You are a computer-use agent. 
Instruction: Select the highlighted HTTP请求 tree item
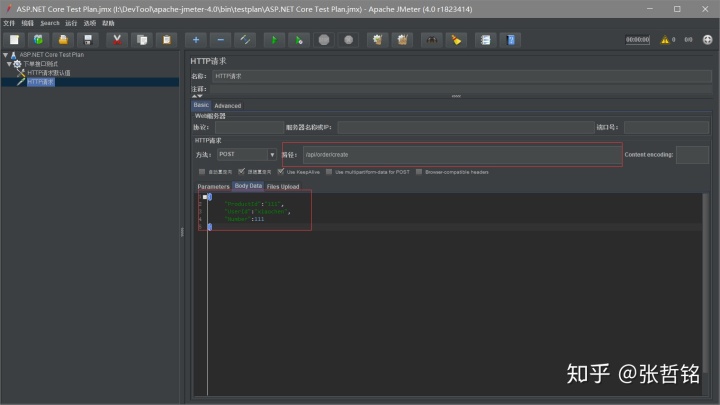click(40, 82)
